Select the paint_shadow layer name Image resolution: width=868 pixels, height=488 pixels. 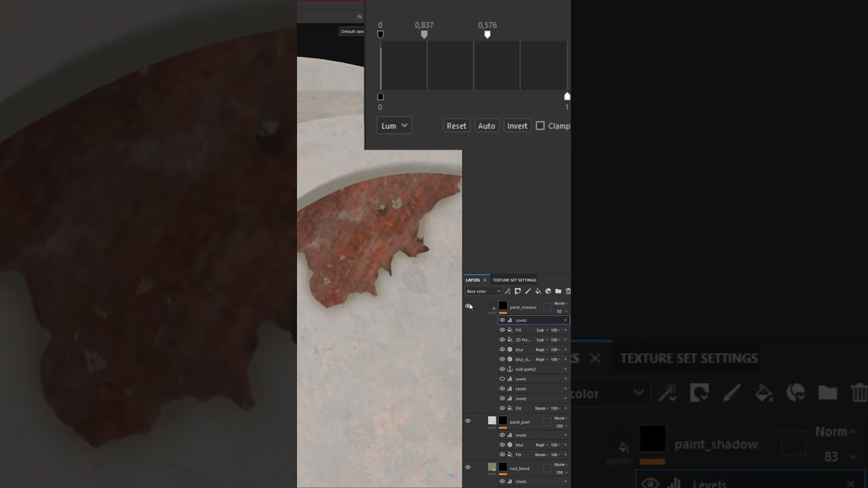coord(523,307)
